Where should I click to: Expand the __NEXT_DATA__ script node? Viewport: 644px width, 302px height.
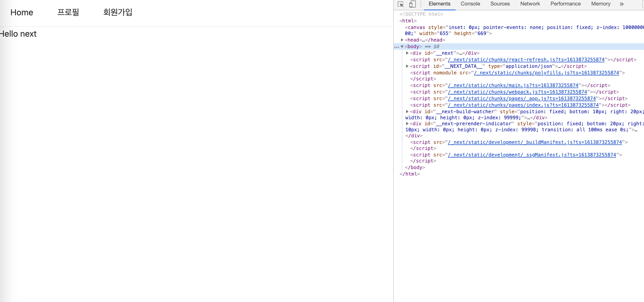coord(407,66)
